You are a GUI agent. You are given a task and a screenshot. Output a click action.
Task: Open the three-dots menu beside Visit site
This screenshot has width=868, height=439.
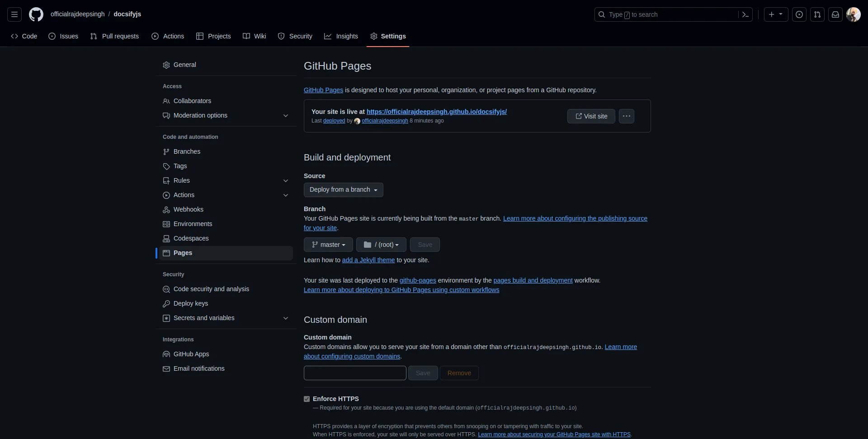pyautogui.click(x=626, y=116)
